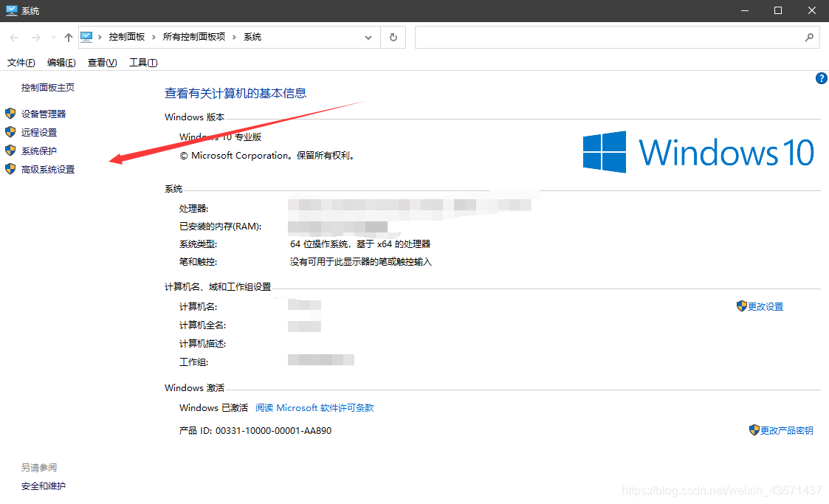Click the Forward navigation arrow
The height and width of the screenshot is (504, 829).
coord(36,38)
